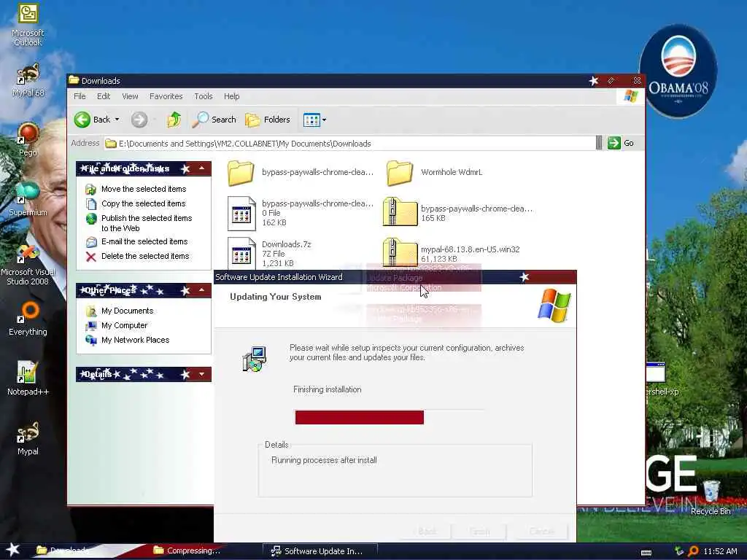Open the Pego desktop icon
747x560 pixels.
28,140
